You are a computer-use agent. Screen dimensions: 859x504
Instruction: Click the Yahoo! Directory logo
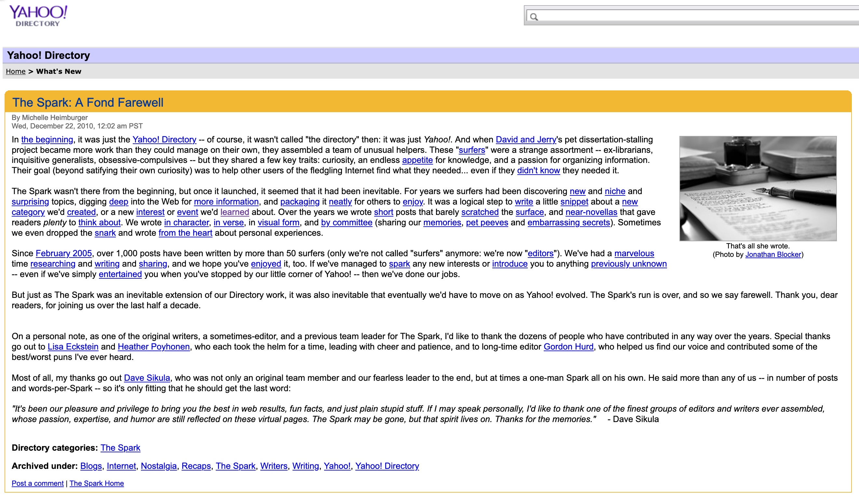38,16
